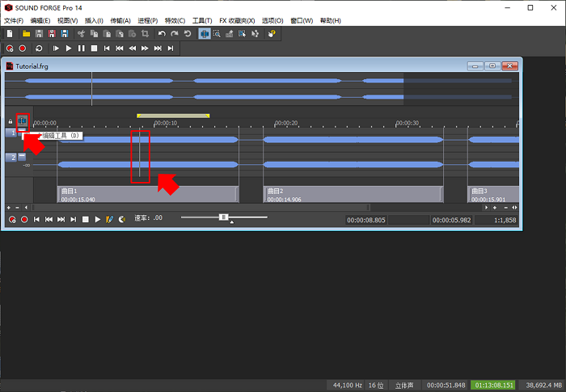Open the 特效 menu

coord(174,20)
